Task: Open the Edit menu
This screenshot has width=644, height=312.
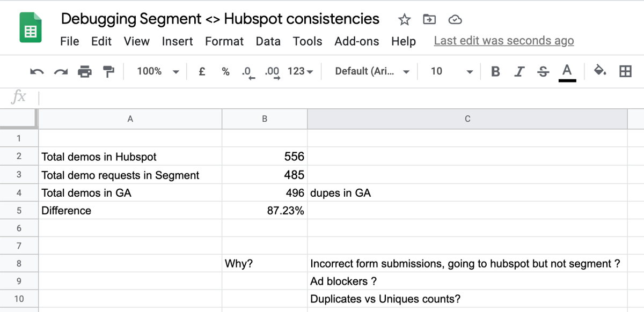Action: [101, 41]
